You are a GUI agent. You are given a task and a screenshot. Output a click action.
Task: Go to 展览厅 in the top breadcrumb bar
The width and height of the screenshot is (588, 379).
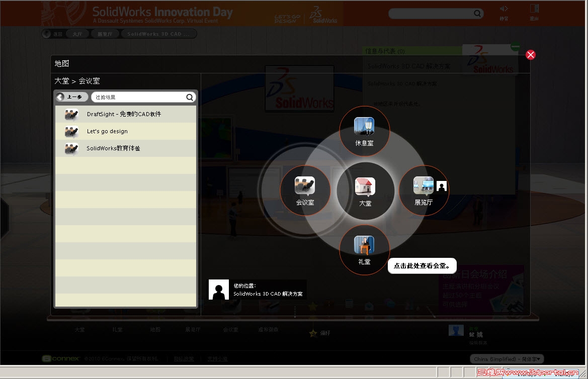point(105,34)
